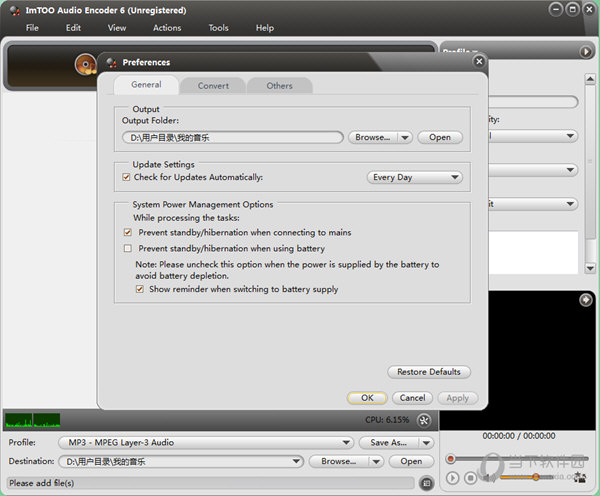
Task: Click the Apply button in Preferences
Action: pos(458,398)
